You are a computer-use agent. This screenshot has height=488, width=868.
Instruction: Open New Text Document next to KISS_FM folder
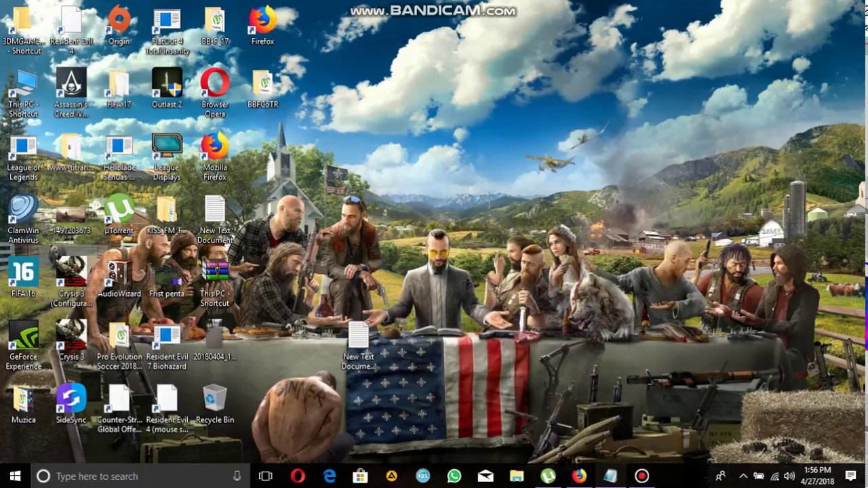pyautogui.click(x=215, y=220)
